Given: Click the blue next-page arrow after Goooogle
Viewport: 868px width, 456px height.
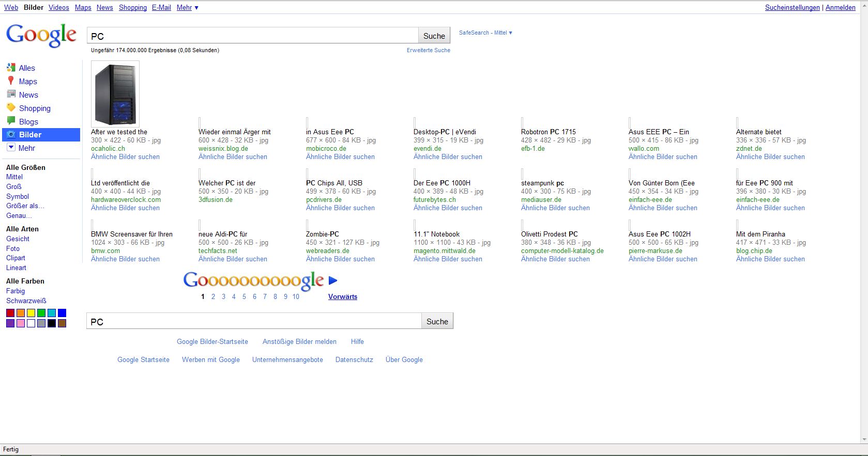Looking at the screenshot, I should (x=333, y=280).
